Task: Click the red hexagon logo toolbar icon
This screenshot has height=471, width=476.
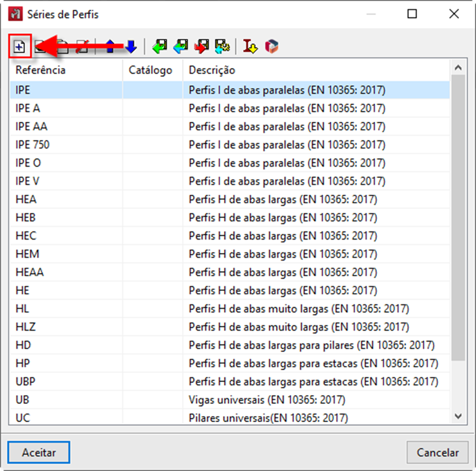Action: pos(271,47)
